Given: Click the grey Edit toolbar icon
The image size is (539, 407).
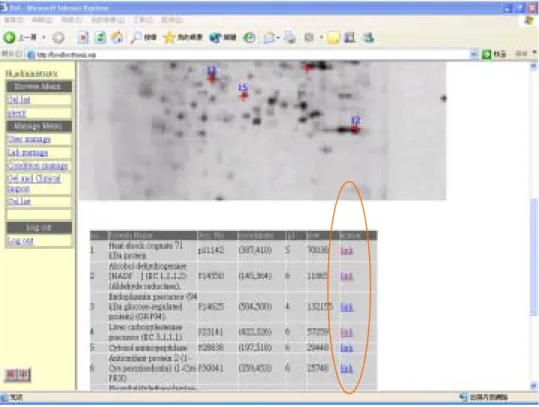Looking at the screenshot, I should (309, 37).
